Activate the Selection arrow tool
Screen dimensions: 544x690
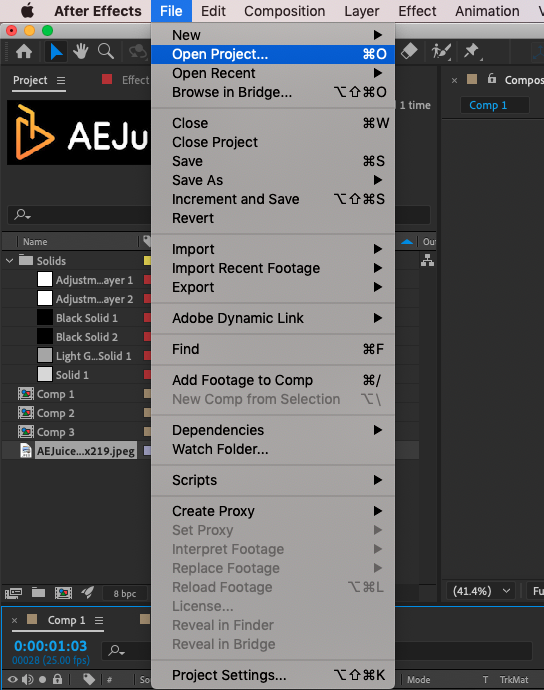pos(56,52)
